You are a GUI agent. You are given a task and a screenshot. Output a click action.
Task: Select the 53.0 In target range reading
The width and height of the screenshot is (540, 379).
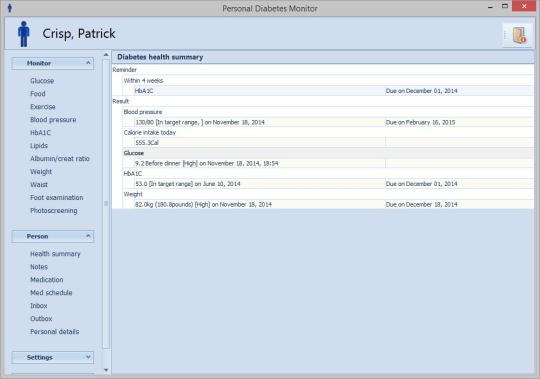coord(260,184)
